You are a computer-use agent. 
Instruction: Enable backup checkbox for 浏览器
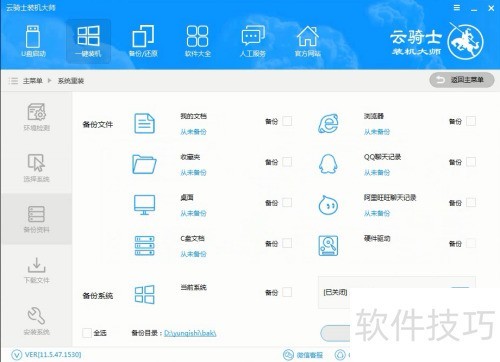pos(471,121)
